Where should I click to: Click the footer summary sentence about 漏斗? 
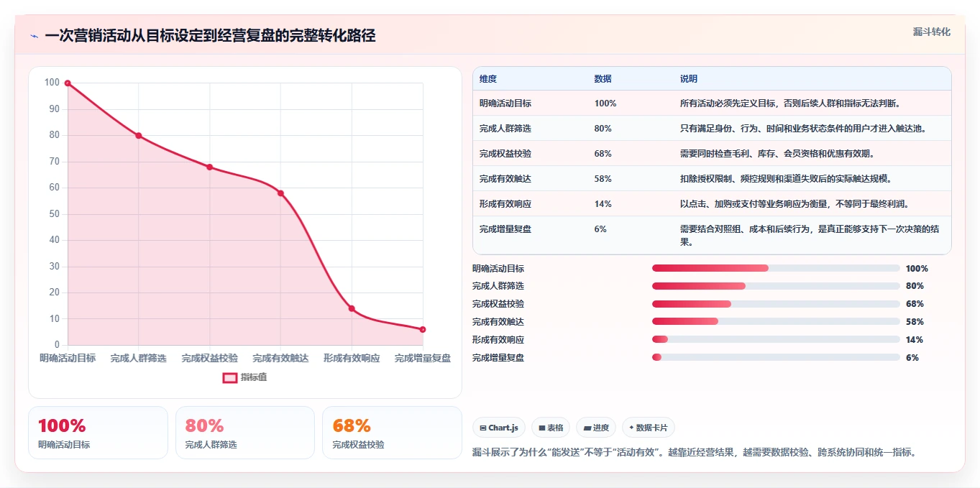(694, 453)
